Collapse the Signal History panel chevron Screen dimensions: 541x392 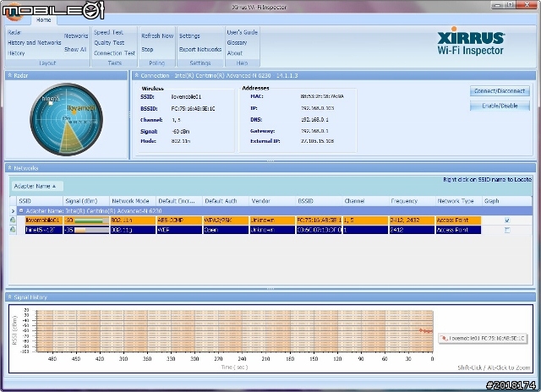tap(9, 297)
